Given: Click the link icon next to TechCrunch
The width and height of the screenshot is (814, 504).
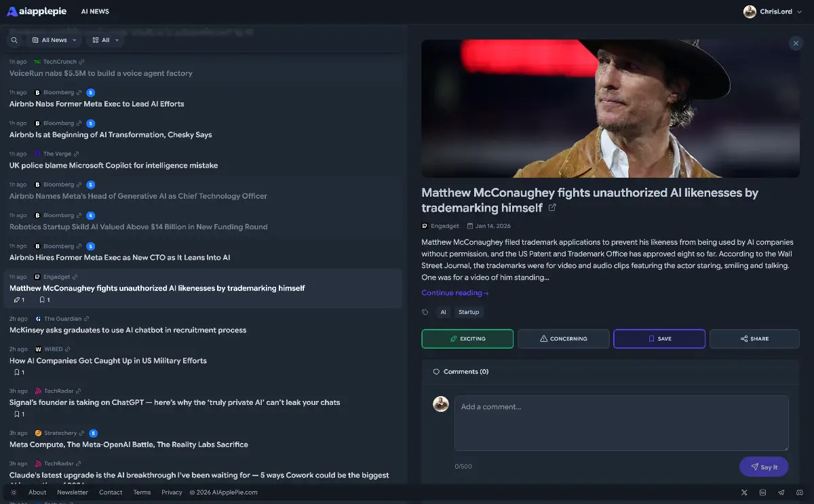Looking at the screenshot, I should 82,62.
